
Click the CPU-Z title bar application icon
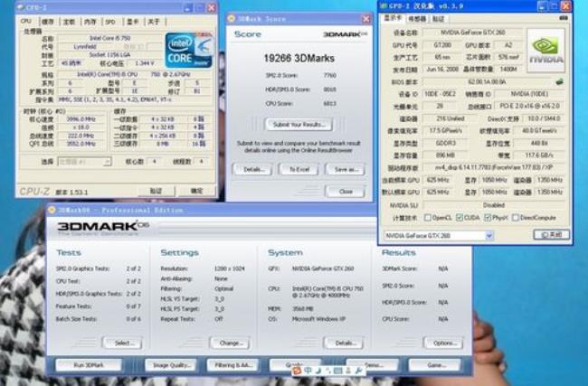click(21, 7)
